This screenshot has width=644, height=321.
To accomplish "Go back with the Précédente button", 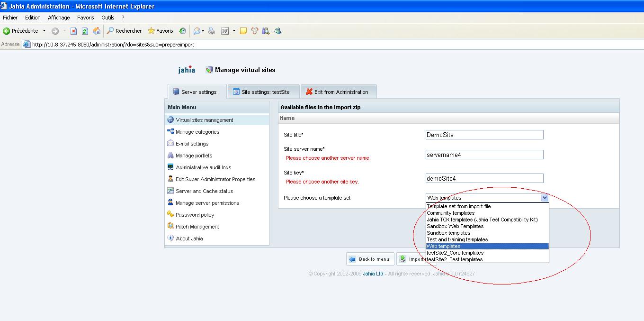I will (20, 31).
